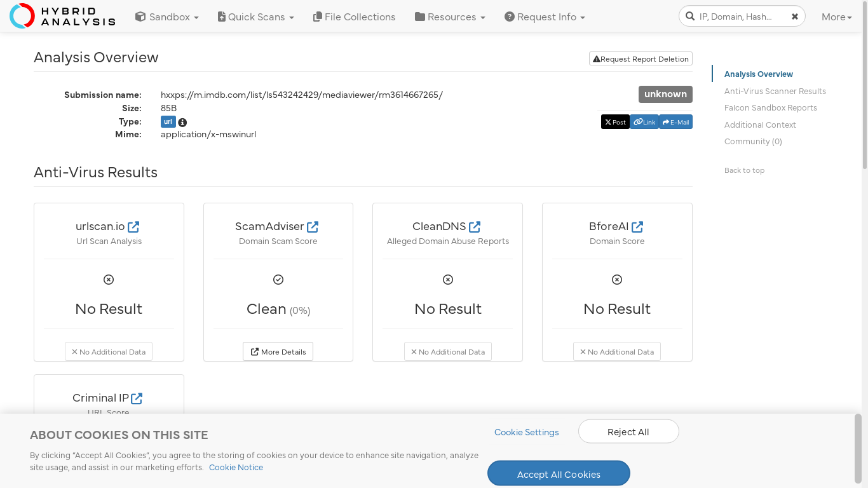Share report via E-Mail button
This screenshot has height=488, width=868.
pyautogui.click(x=675, y=122)
